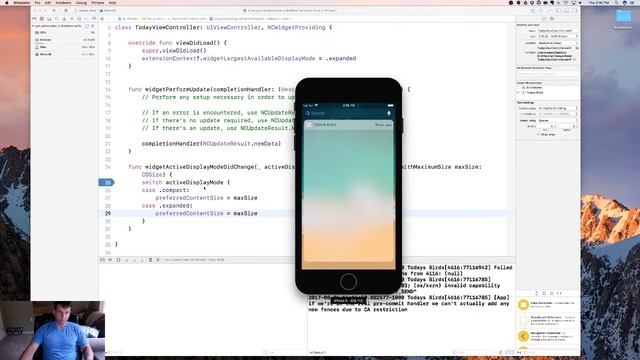Select the Network debug gauge
Image resolution: width=640 pixels, height=360 pixels.
pos(64,54)
